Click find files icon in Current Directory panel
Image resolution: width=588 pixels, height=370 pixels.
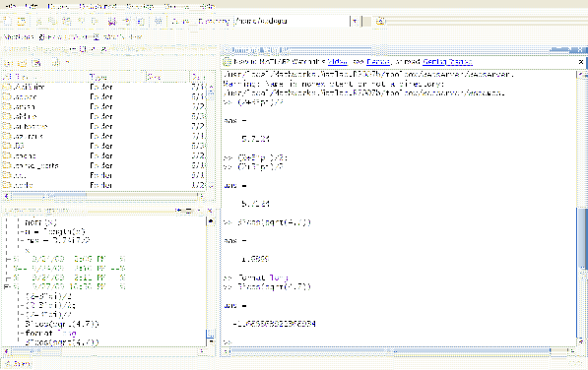click(36, 63)
